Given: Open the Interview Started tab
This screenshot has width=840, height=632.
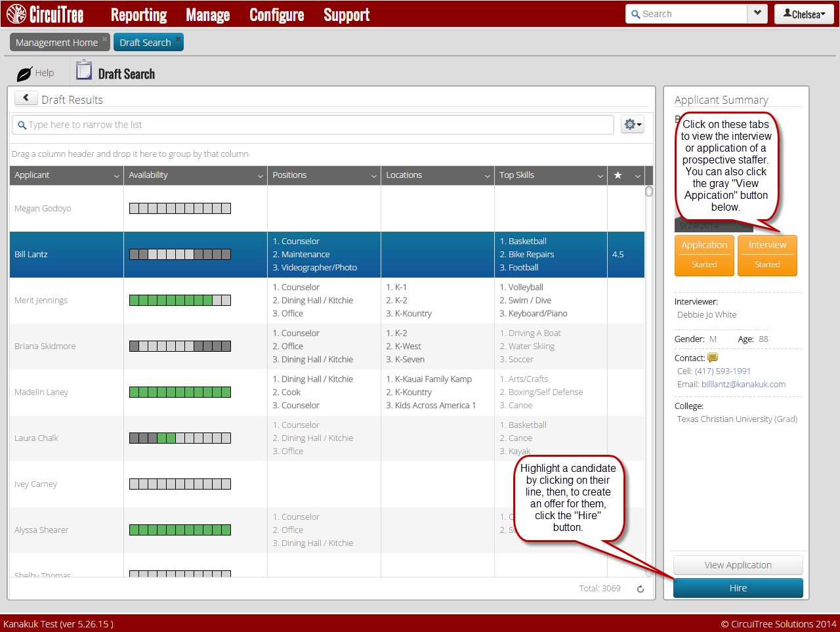Looking at the screenshot, I should [x=767, y=255].
